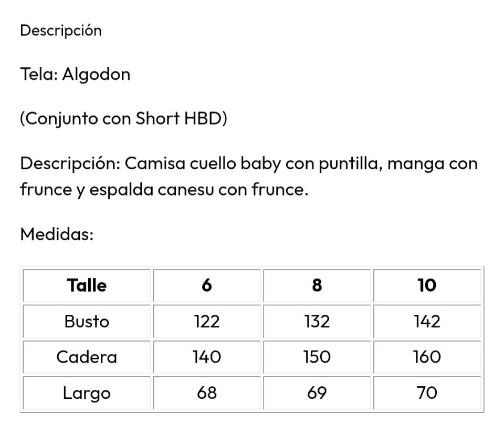The height and width of the screenshot is (443, 504).
Task: Select the Cadera row label
Action: tap(87, 357)
